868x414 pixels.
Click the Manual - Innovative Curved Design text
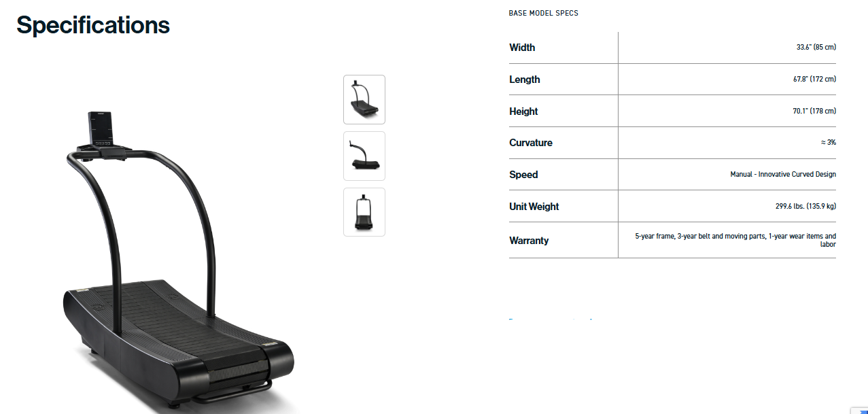783,175
